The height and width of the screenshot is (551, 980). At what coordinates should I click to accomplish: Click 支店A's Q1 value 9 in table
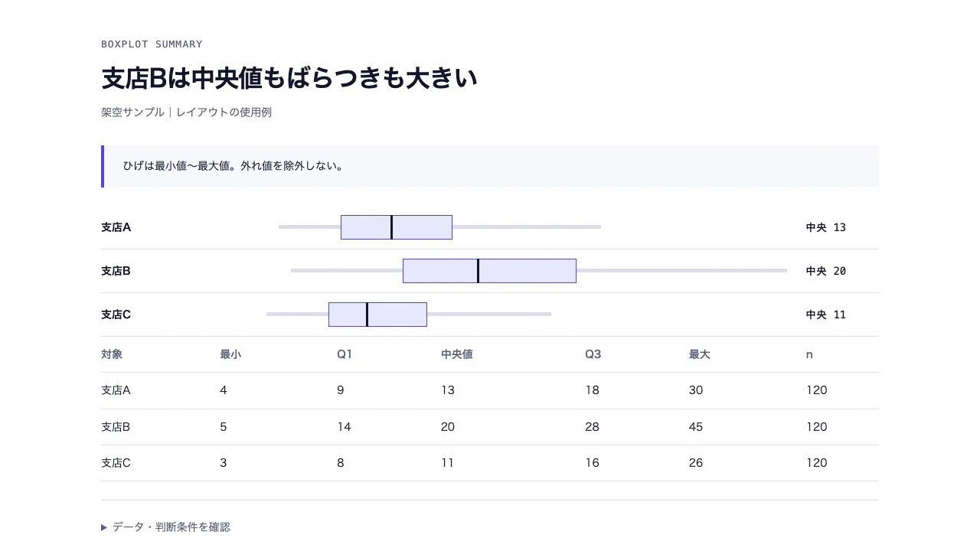(341, 390)
